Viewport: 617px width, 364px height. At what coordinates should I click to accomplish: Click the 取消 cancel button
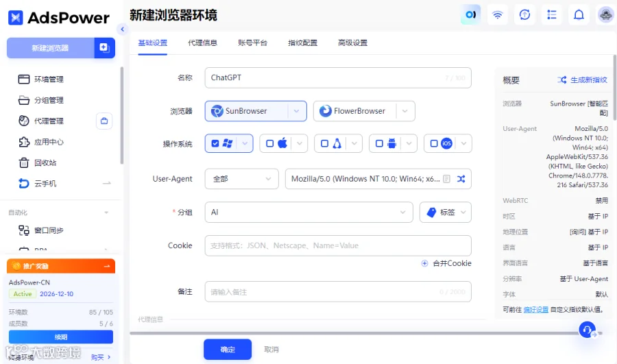(x=271, y=350)
